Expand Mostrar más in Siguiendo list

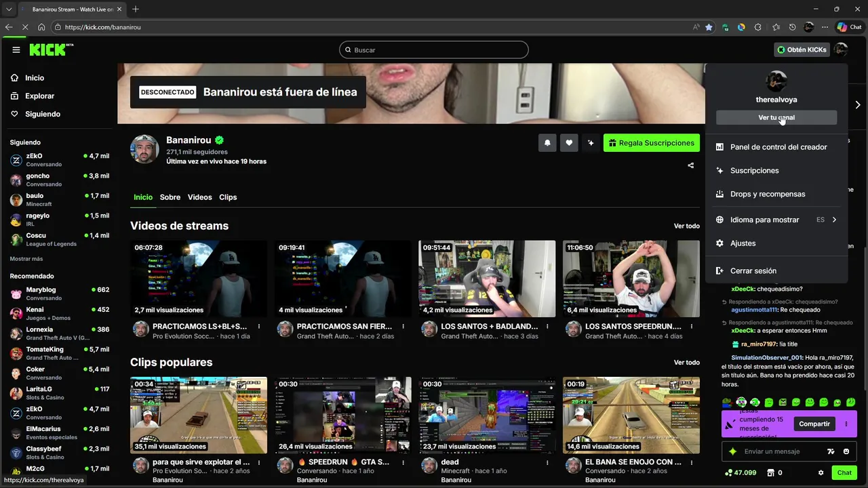[26, 259]
